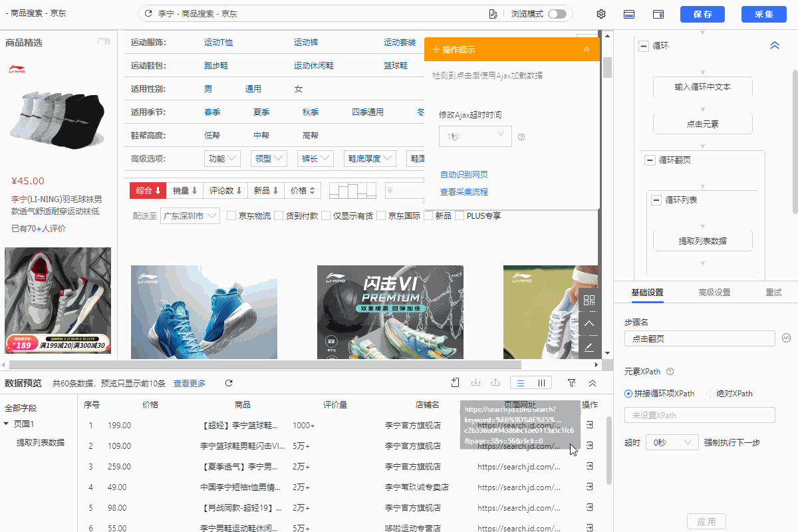Click the blue 采集 button
Image resolution: width=798 pixels, height=532 pixels.
point(763,15)
